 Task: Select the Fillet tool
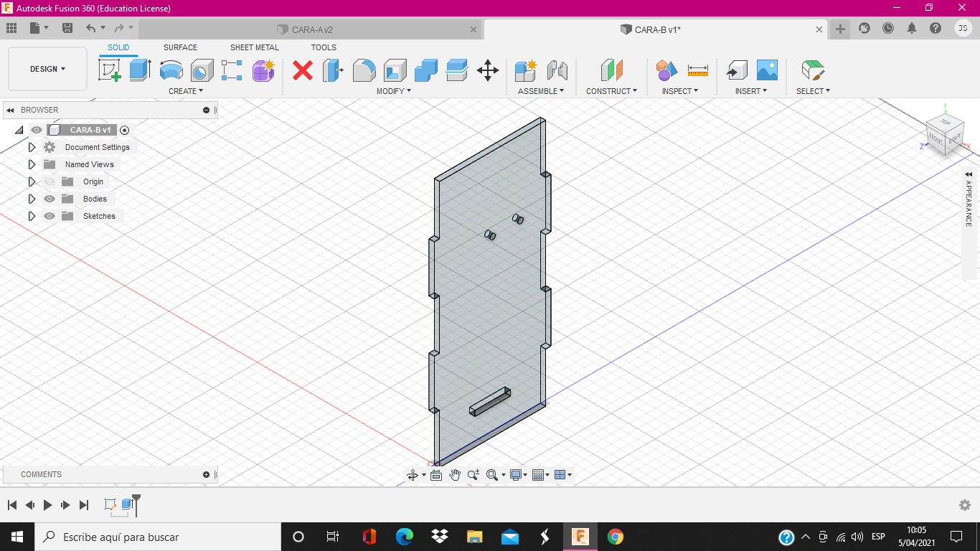click(364, 70)
